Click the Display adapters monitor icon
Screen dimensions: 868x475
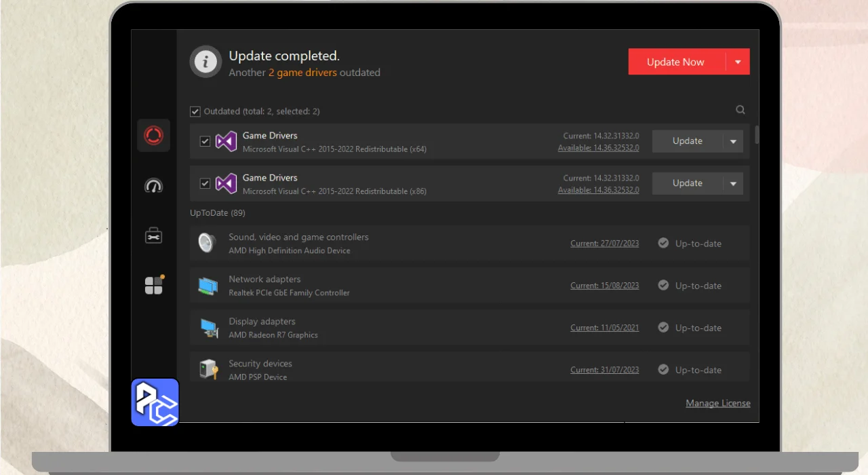[x=209, y=328]
